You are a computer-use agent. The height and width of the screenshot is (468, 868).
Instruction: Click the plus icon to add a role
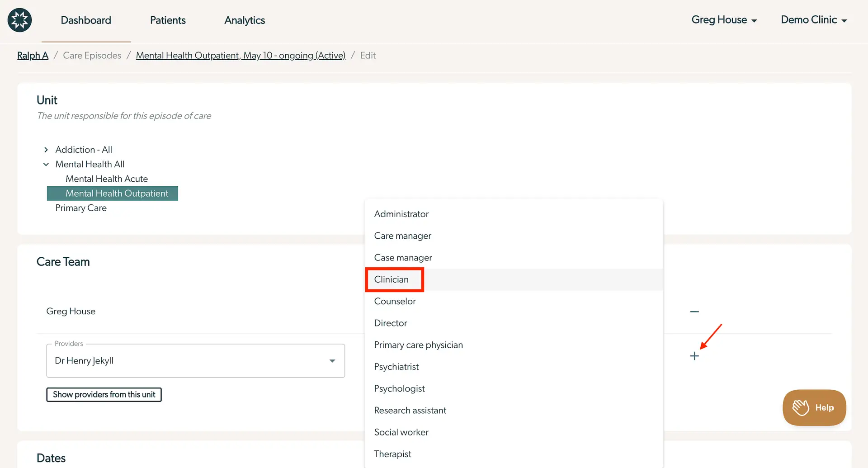pyautogui.click(x=695, y=356)
